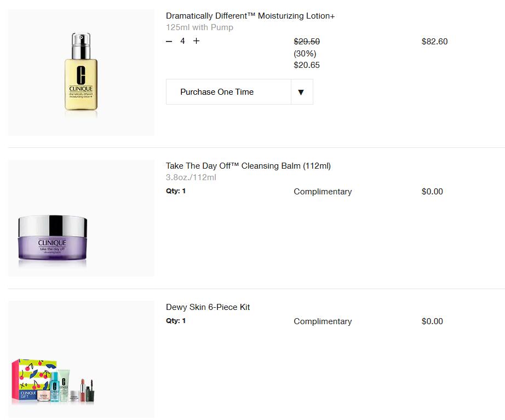505x420 pixels.
Task: Open the Purchase One Time dropdown arrow
Action: 301,92
